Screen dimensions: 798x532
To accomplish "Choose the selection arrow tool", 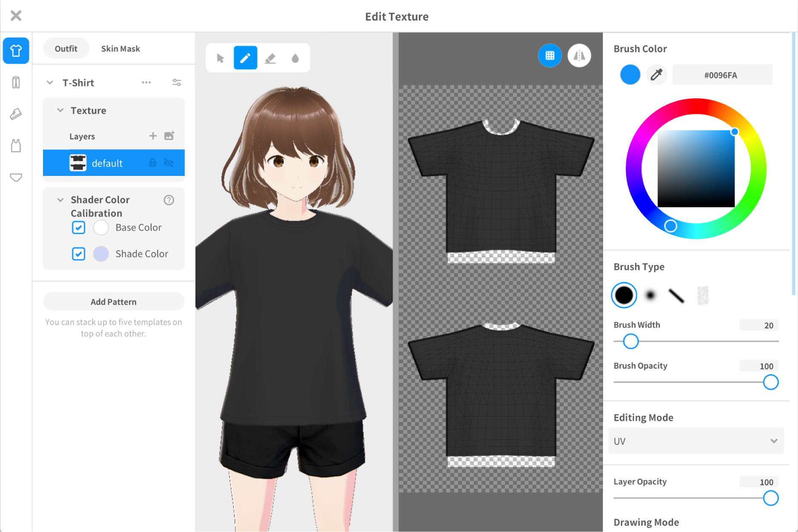I will (220, 58).
